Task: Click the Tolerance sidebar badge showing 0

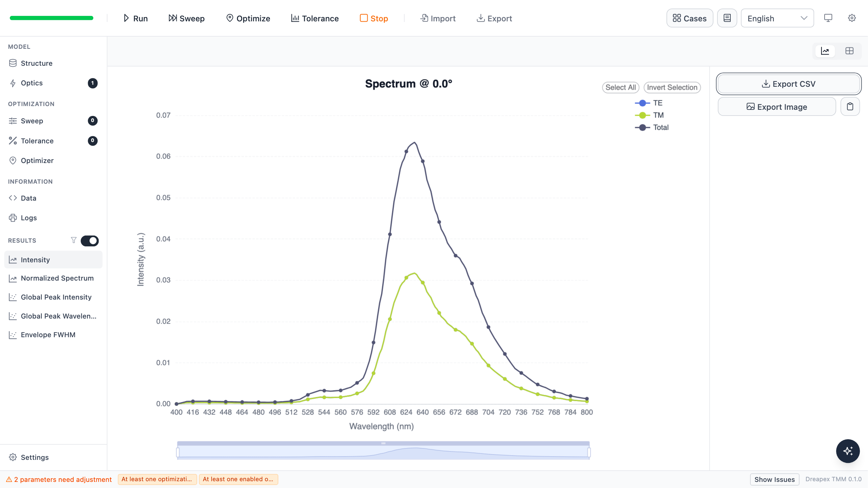Action: pyautogui.click(x=93, y=141)
